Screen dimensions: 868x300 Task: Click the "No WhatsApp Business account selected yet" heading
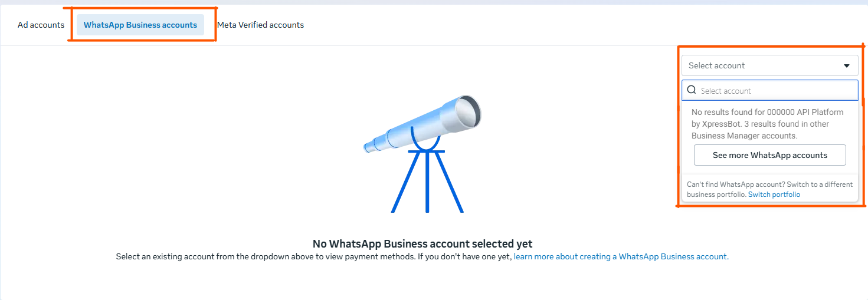pyautogui.click(x=422, y=243)
